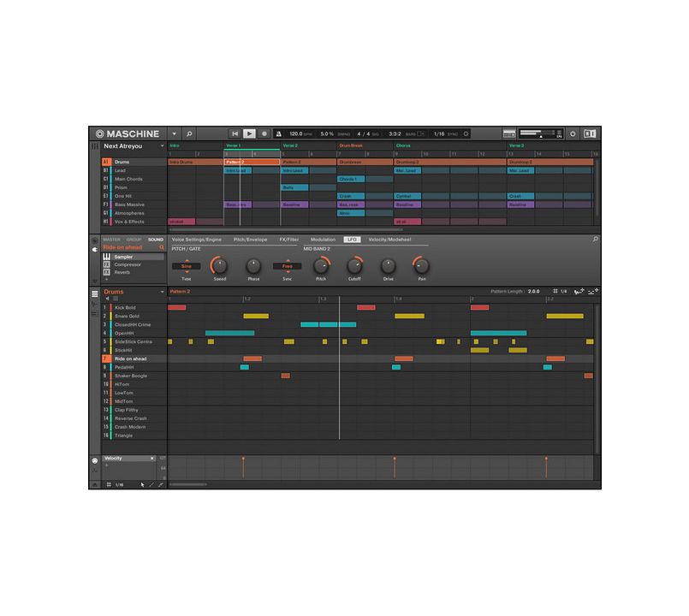Click the Record button in transport
The width and height of the screenshot is (689, 616).
tap(264, 133)
